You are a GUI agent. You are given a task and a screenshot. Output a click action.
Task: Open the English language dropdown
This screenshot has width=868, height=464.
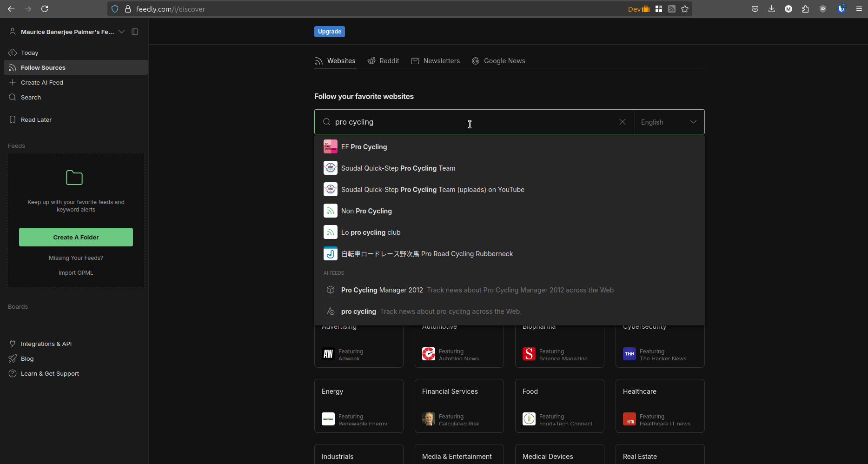(669, 122)
